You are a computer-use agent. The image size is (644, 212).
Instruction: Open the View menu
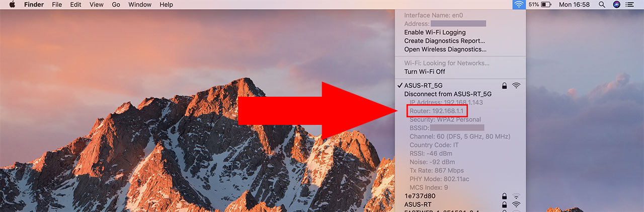96,5
